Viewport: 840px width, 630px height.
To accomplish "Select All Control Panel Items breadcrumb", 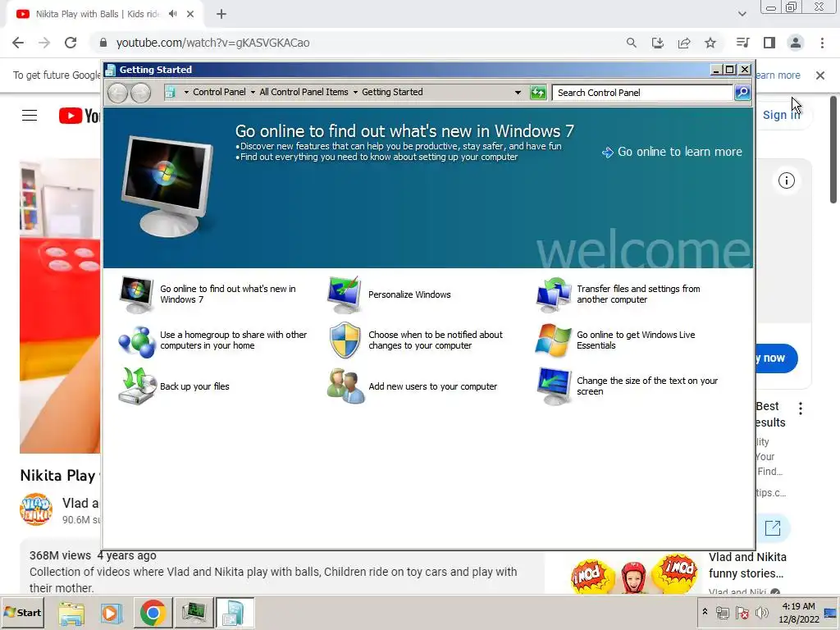I will coord(304,92).
